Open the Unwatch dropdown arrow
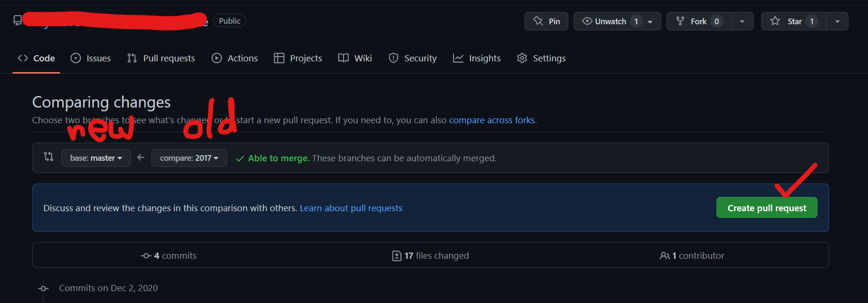 click(x=650, y=21)
